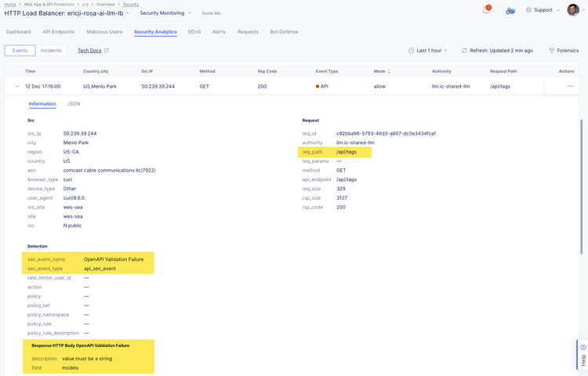The image size is (588, 376).
Task: Open the Support dropdown menu
Action: [543, 10]
